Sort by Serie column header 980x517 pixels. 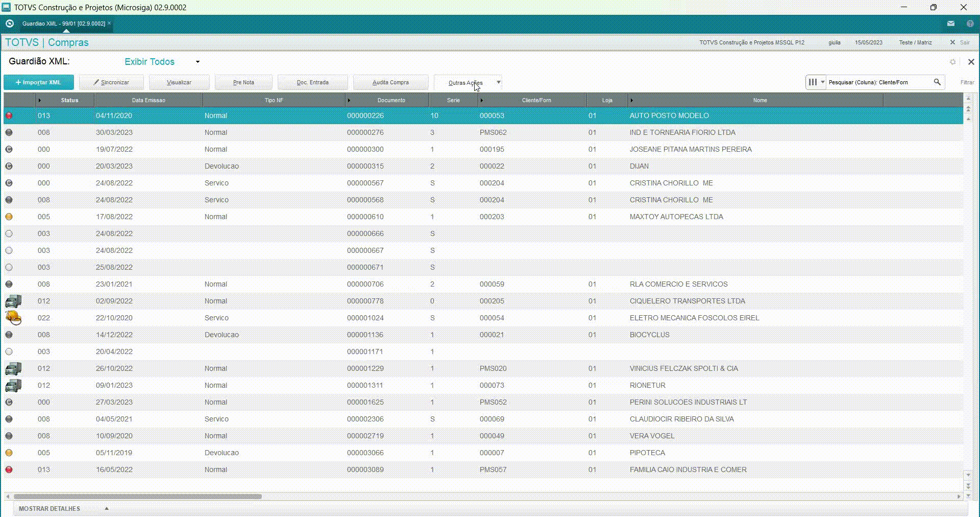453,100
